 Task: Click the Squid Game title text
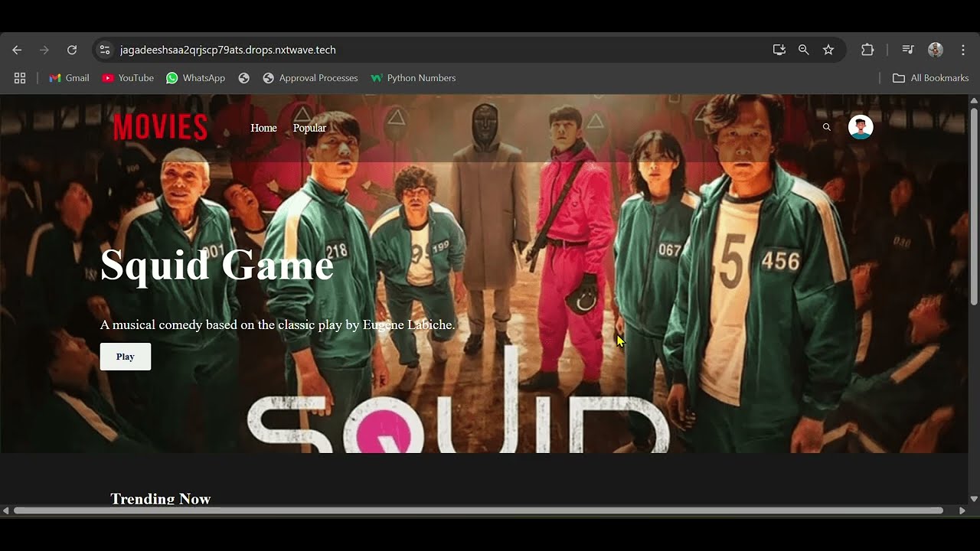coord(217,265)
